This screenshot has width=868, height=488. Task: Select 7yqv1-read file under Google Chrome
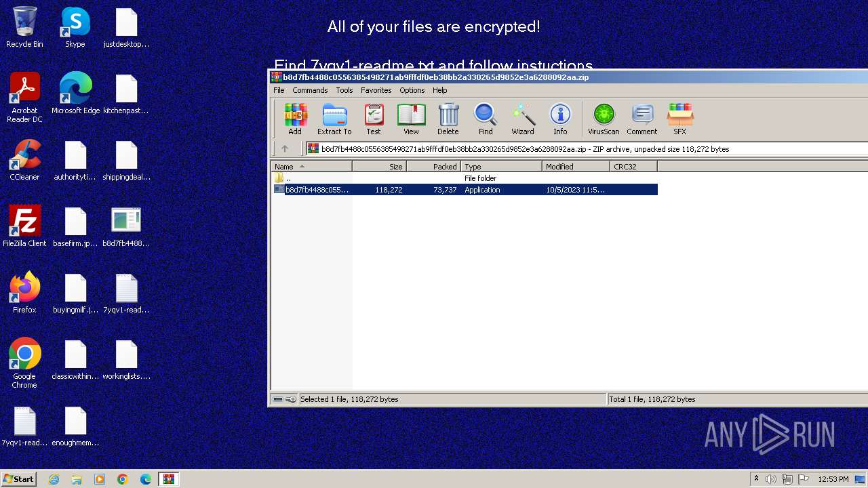pyautogui.click(x=24, y=426)
